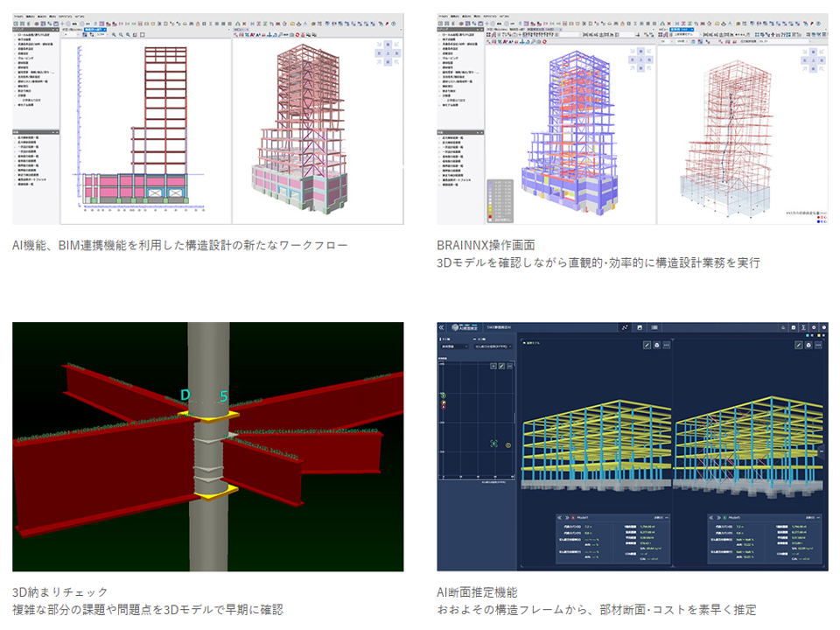Open the settings gear in AI dashboard header
840x630 pixels.
811,327
